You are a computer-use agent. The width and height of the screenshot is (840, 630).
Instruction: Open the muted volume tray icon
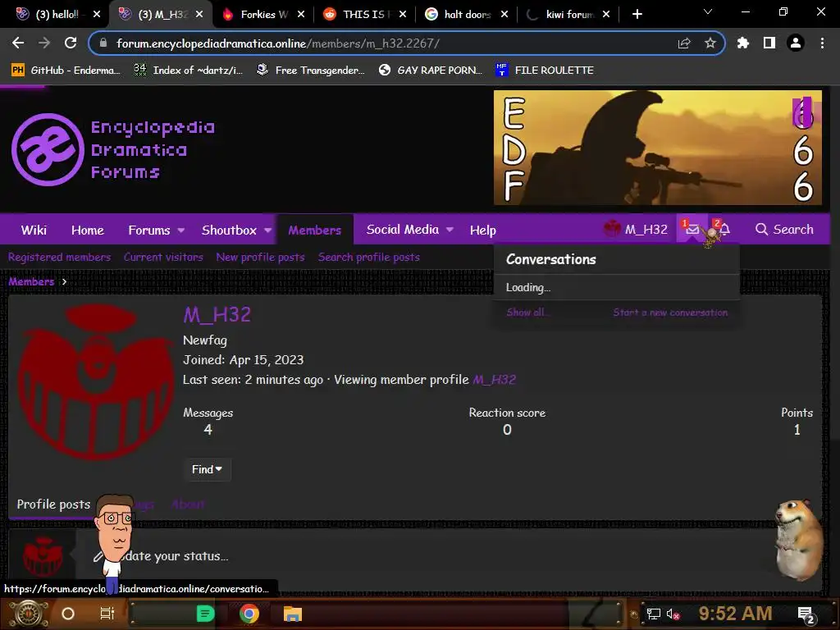pyautogui.click(x=673, y=614)
